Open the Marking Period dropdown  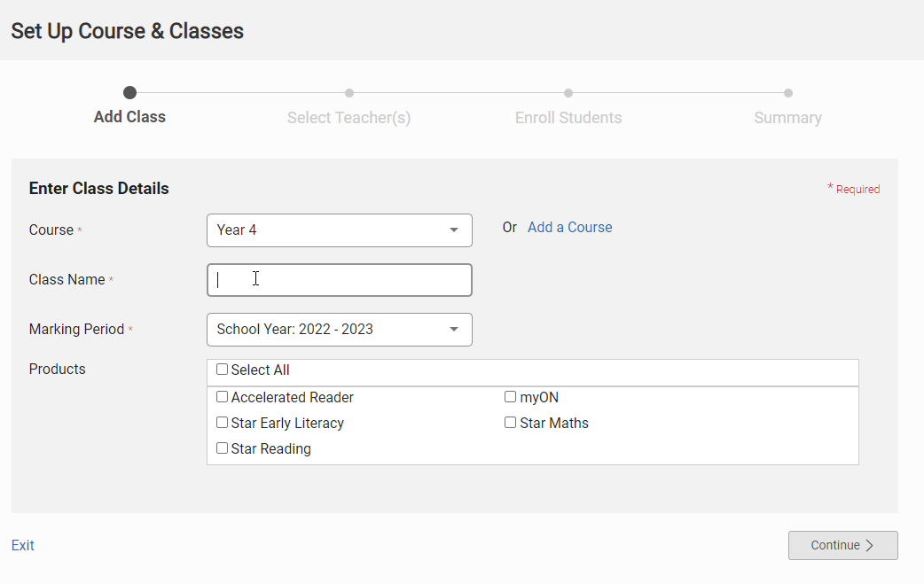pos(340,330)
